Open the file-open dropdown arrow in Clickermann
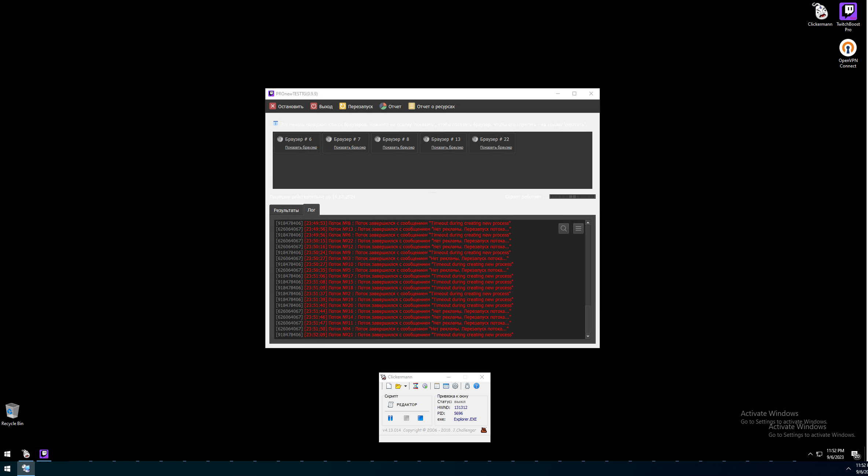Screen dimensions: 868x476 (405, 386)
